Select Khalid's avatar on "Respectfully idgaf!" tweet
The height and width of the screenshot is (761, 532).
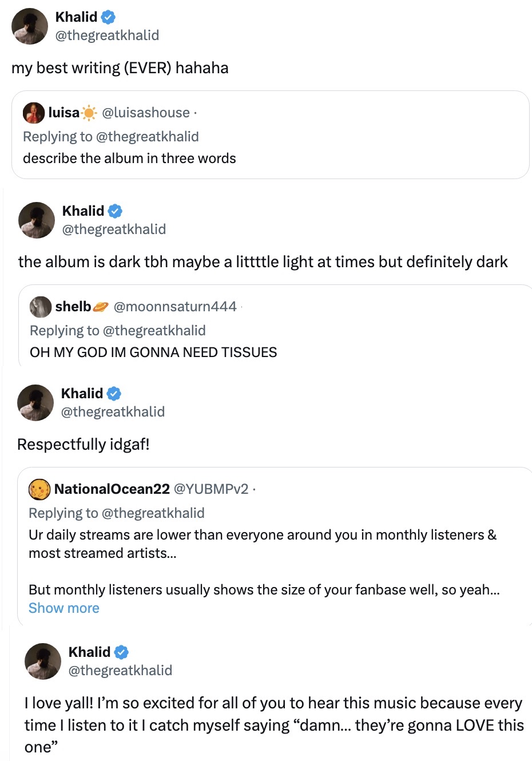pos(35,403)
